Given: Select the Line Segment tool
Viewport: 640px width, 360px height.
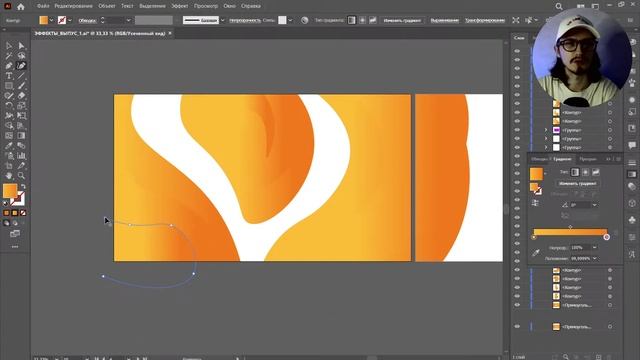Looking at the screenshot, I should [x=21, y=76].
